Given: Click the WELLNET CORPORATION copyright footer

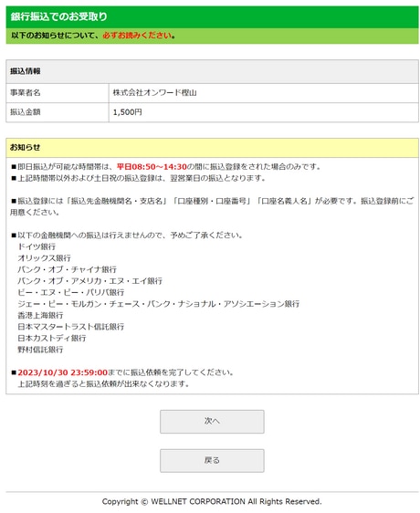Looking at the screenshot, I should coord(212,501).
